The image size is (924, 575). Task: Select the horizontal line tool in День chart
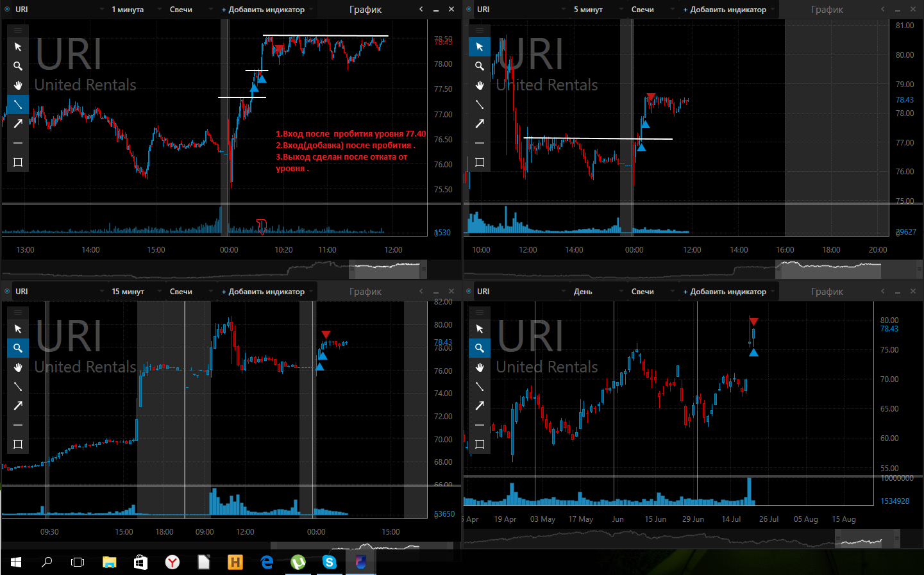click(480, 425)
